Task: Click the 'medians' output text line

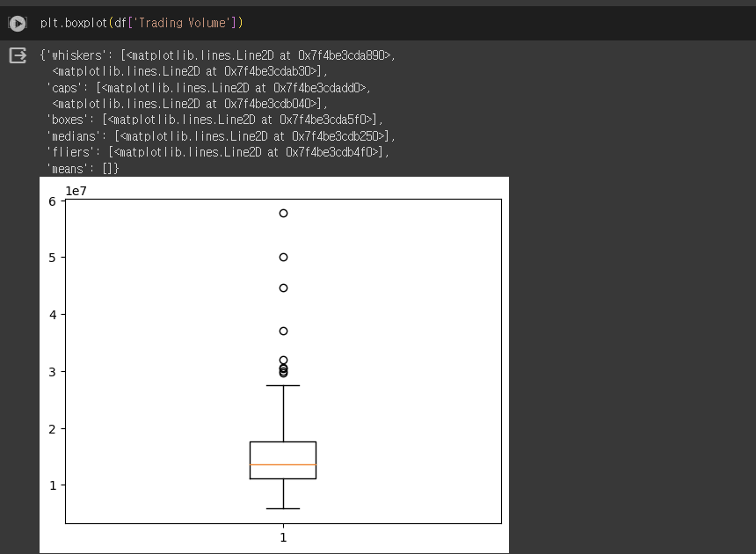Action: (221, 136)
